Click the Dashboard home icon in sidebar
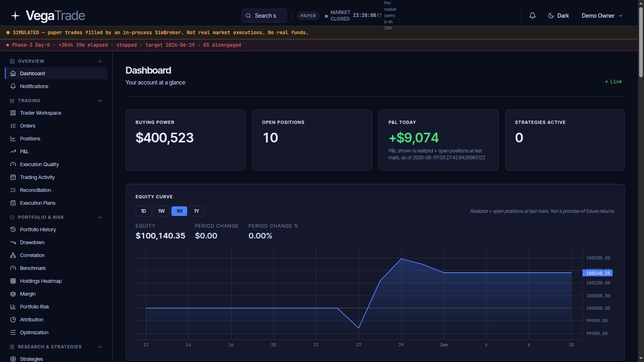644x362 pixels. pos(13,74)
